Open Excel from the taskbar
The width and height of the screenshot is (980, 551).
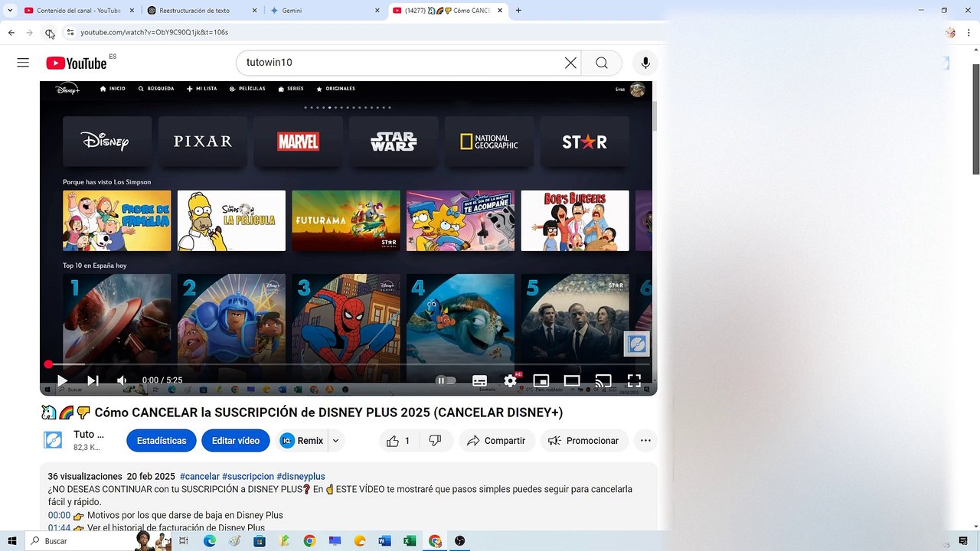pyautogui.click(x=410, y=541)
